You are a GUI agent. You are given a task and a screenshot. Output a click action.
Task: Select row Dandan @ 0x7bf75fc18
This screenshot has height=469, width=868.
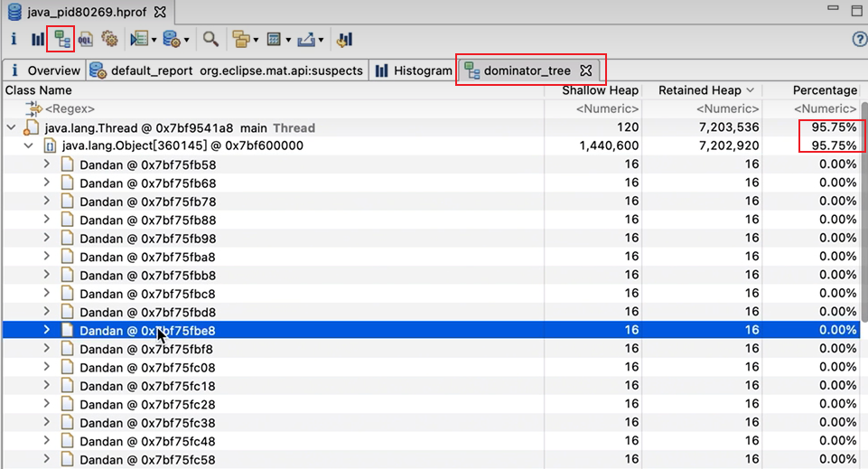pyautogui.click(x=431, y=385)
